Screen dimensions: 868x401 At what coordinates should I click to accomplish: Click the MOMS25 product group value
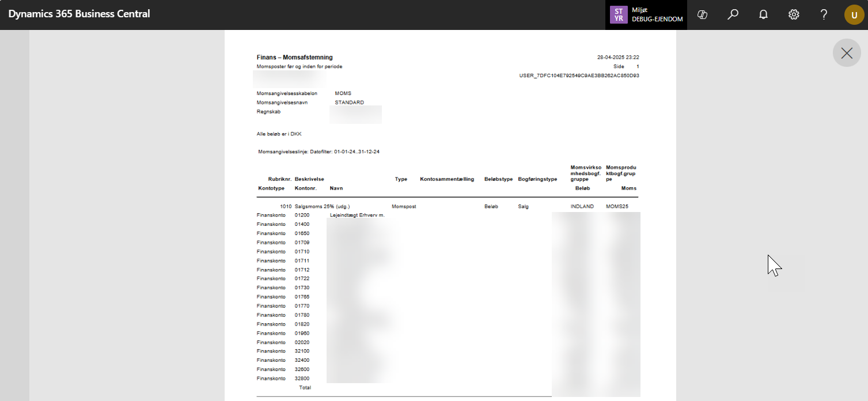tap(617, 206)
